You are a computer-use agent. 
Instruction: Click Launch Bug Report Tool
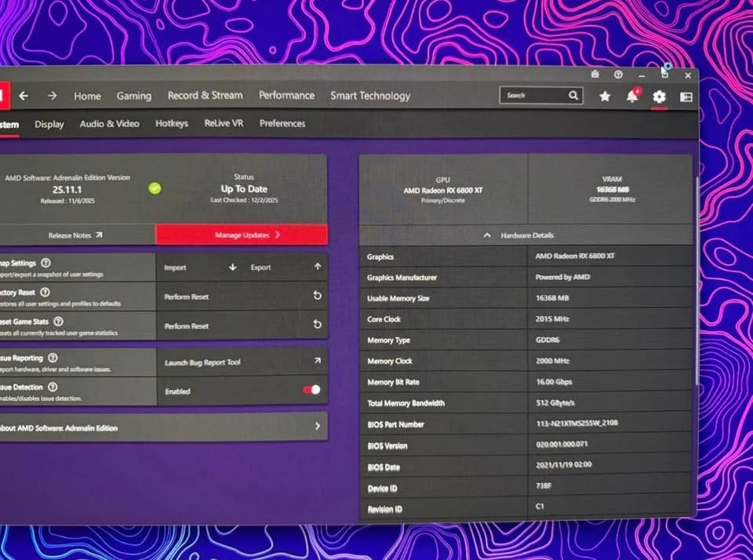[x=202, y=362]
